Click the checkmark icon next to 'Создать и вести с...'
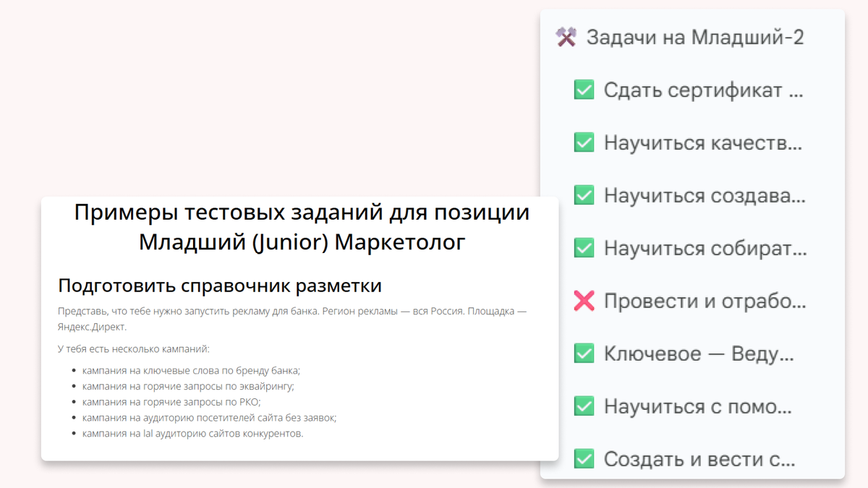The height and width of the screenshot is (488, 868). (x=583, y=459)
